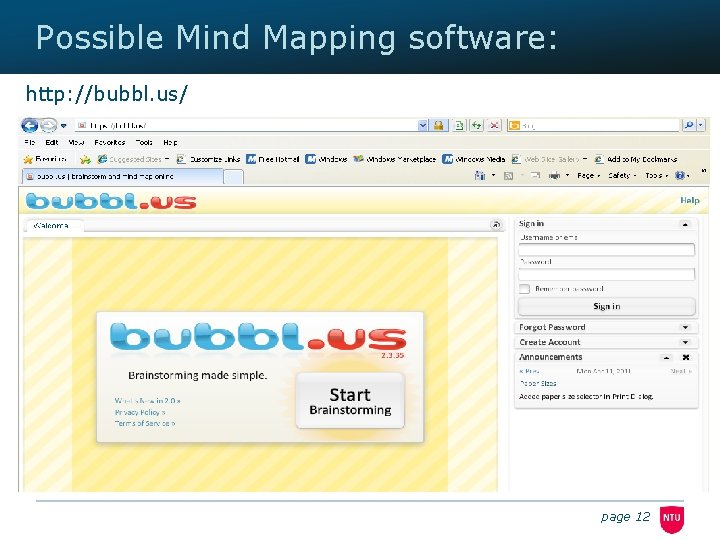Click Prev link in Announcements
Image resolution: width=720 pixels, height=540 pixels.
click(529, 371)
